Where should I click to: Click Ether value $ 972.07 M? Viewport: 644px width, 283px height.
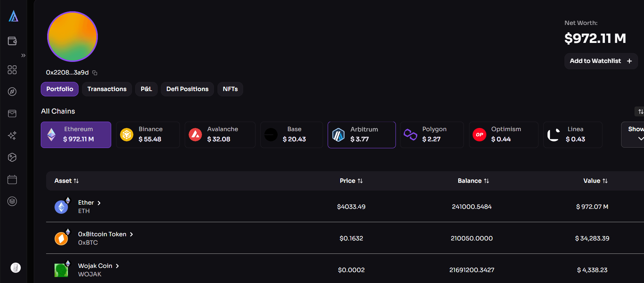tap(592, 207)
